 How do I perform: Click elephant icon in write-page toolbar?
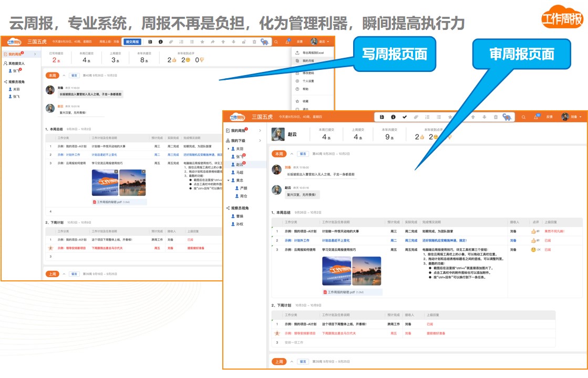[x=265, y=41]
